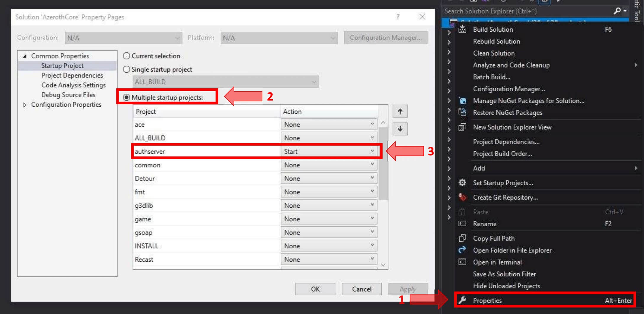Expand the Configuration Properties node
Screen dimensions: 644x314
tap(25, 105)
